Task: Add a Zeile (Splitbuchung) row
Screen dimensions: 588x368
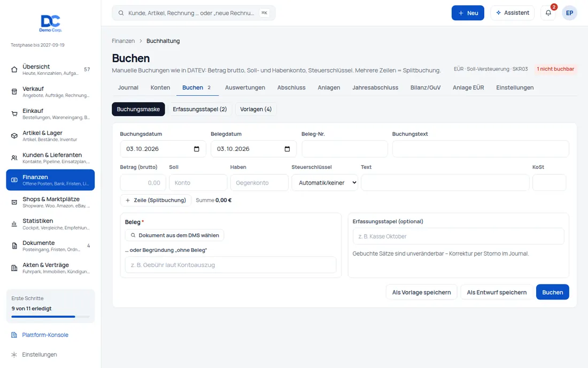Action: pos(156,201)
